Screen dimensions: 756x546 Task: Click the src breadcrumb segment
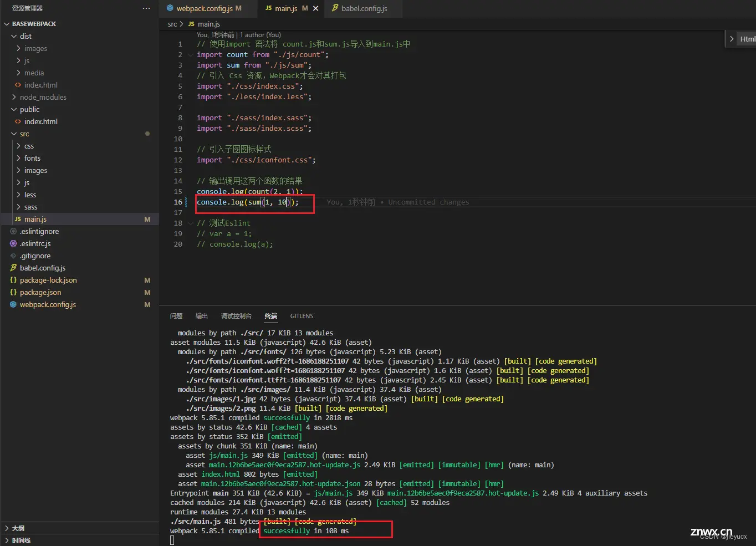click(x=172, y=24)
